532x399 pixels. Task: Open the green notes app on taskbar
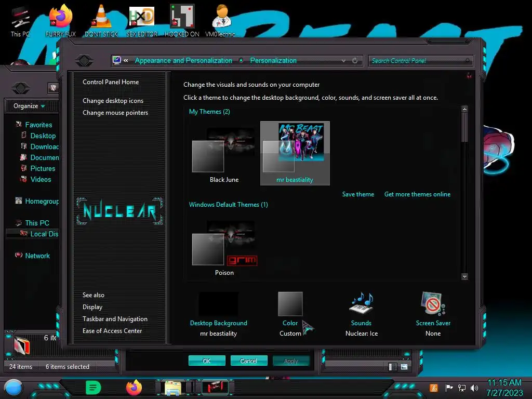(x=94, y=388)
